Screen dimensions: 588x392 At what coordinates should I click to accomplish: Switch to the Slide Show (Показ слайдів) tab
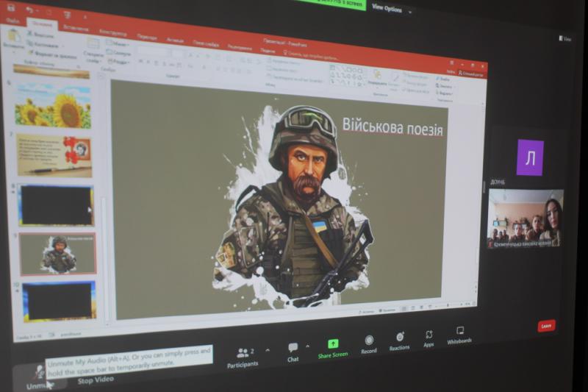206,44
